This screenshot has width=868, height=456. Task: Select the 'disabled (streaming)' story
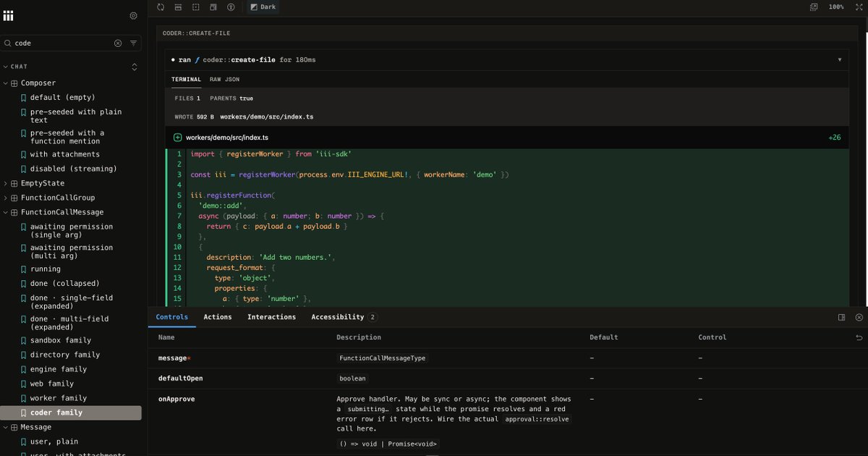click(73, 169)
